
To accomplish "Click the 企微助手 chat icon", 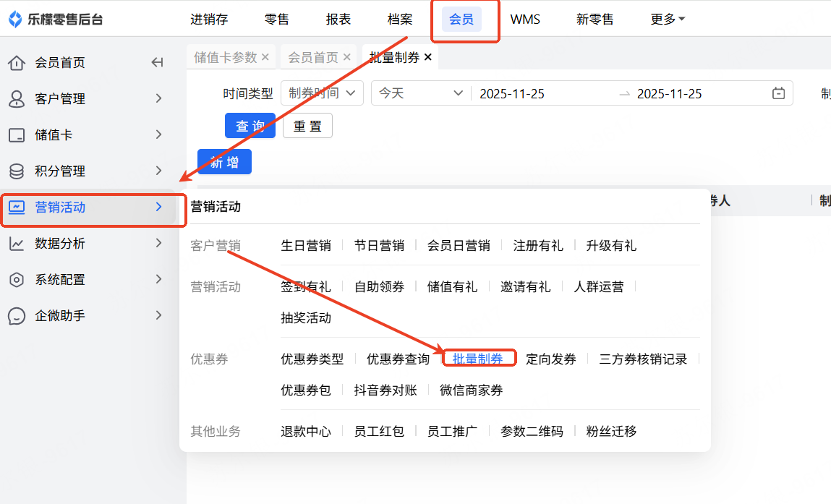I will coord(17,316).
